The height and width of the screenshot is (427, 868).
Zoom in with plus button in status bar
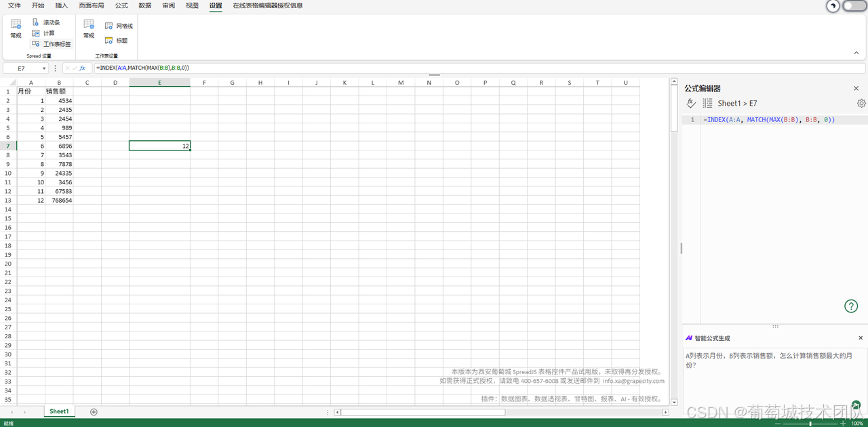(843, 424)
